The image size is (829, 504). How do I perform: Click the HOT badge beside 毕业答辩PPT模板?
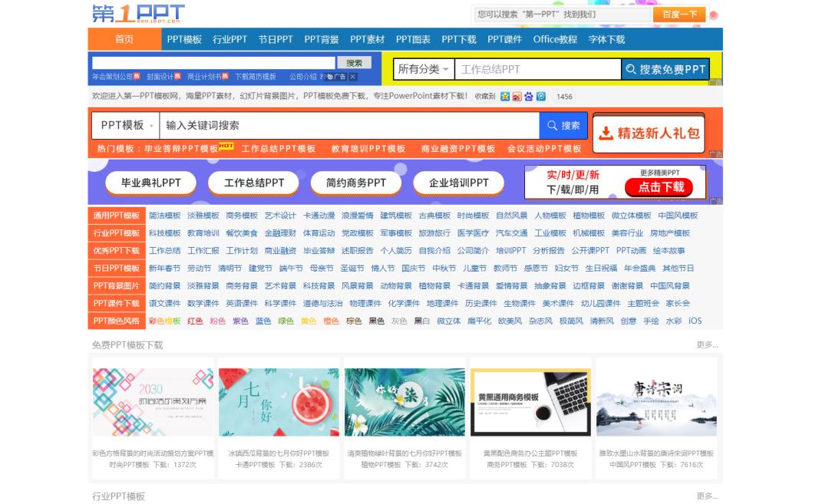[x=226, y=145]
